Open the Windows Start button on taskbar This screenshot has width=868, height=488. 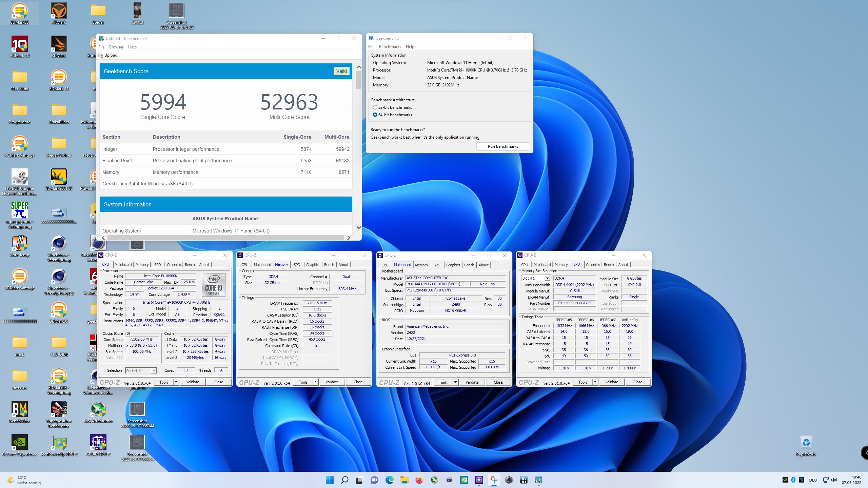(x=330, y=480)
